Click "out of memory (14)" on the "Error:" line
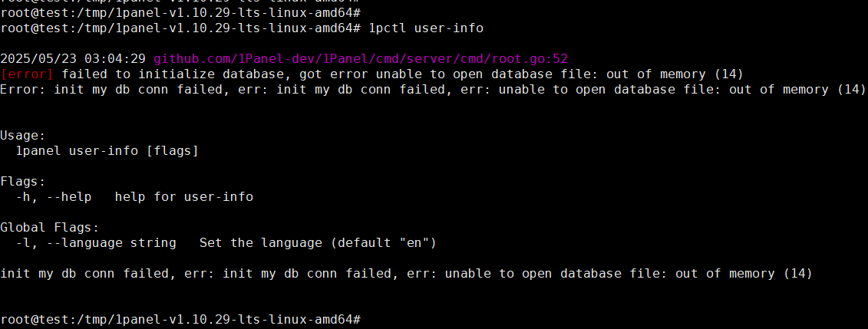Image resolution: width=868 pixels, height=329 pixels. coord(797,90)
